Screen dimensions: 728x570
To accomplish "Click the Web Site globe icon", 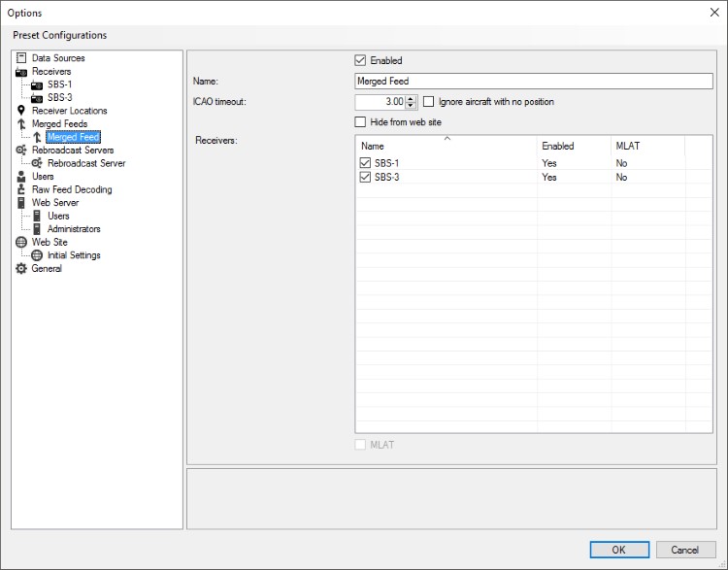I will tap(21, 242).
